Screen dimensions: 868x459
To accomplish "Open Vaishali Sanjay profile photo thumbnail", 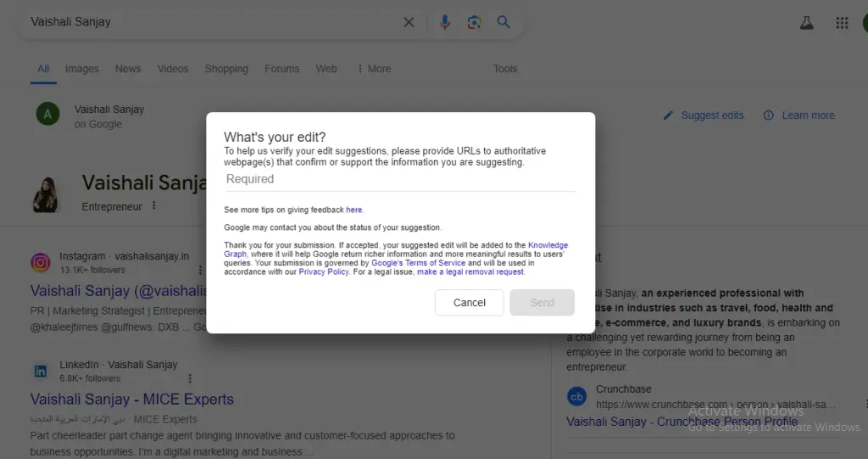I will click(46, 194).
